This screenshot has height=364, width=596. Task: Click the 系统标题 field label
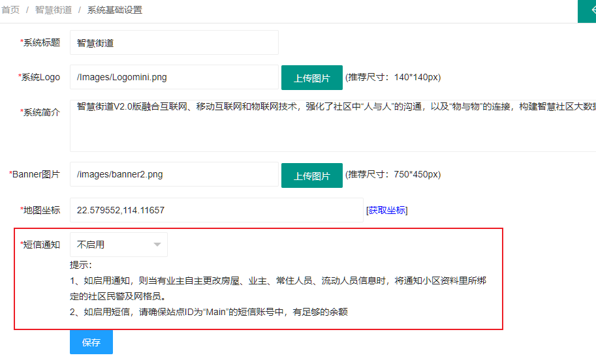40,42
